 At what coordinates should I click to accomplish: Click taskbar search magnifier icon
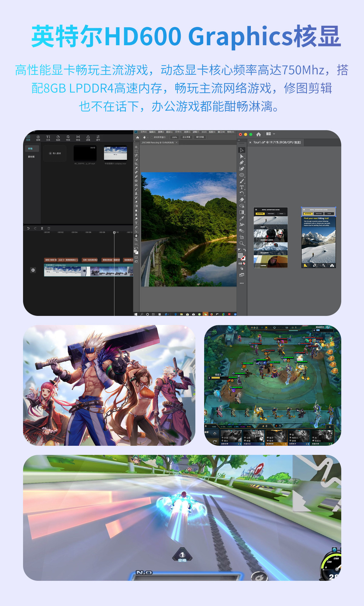tap(142, 314)
